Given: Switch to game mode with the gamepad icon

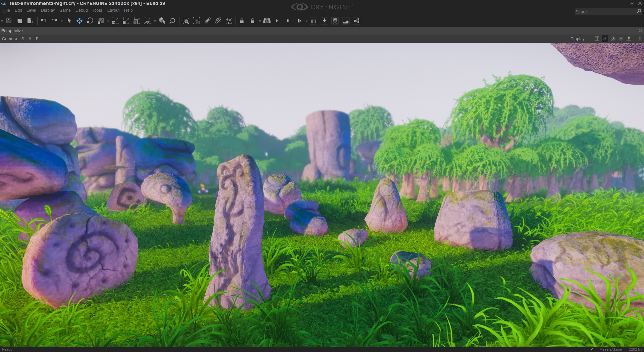Looking at the screenshot, I should (267, 21).
